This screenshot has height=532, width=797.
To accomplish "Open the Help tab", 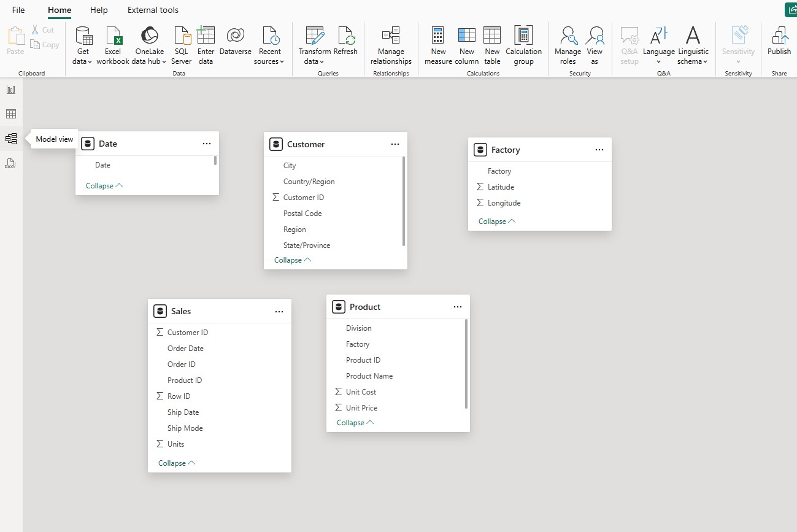I will pos(99,10).
